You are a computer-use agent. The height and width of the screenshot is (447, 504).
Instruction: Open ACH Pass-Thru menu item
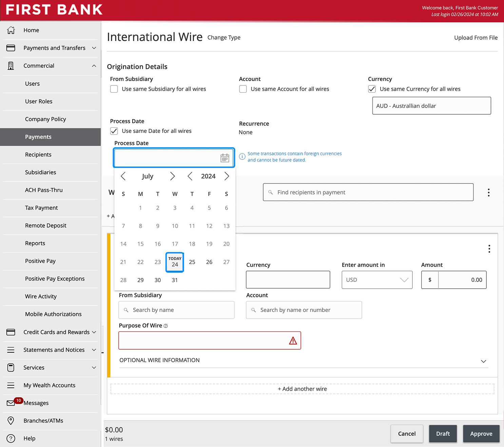tap(44, 190)
